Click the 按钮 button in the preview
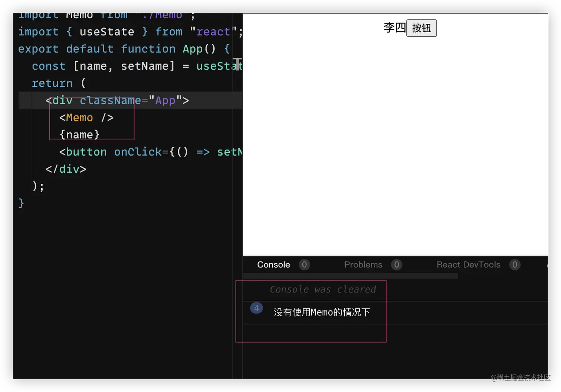Viewport: 561px width, 392px height. pyautogui.click(x=421, y=28)
